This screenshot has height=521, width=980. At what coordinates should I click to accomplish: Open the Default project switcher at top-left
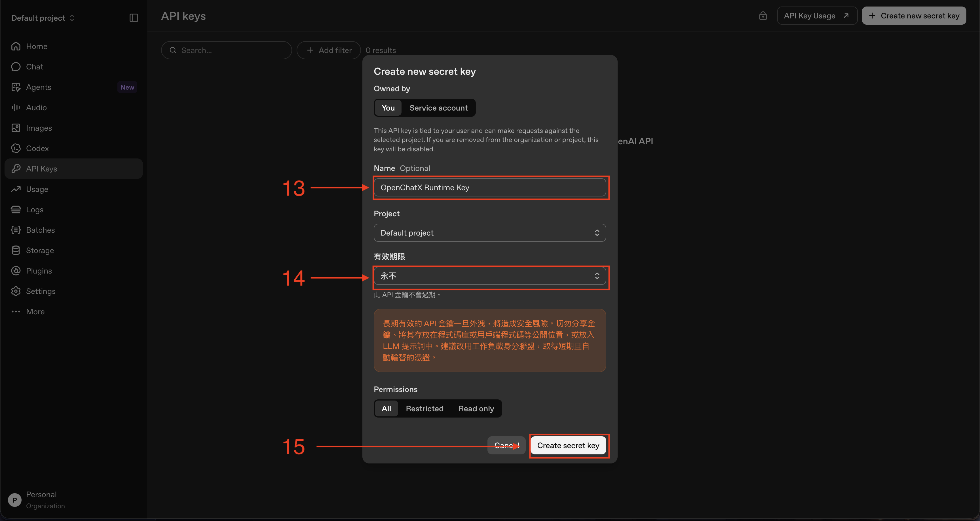point(43,18)
